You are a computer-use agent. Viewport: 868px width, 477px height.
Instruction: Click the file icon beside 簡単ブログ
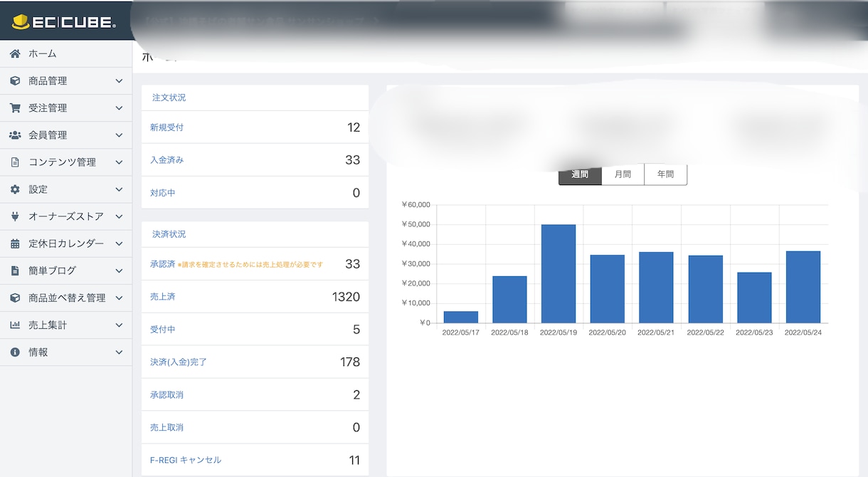15,271
